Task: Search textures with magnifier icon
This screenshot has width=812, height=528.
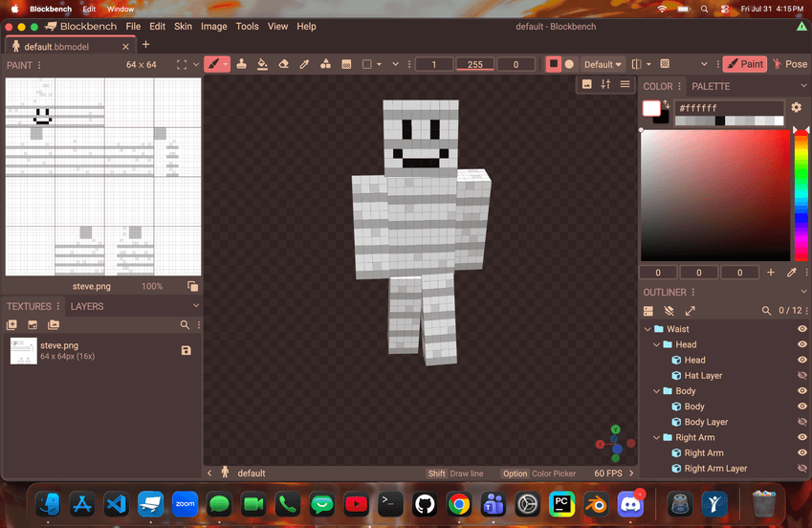Action: (x=185, y=325)
